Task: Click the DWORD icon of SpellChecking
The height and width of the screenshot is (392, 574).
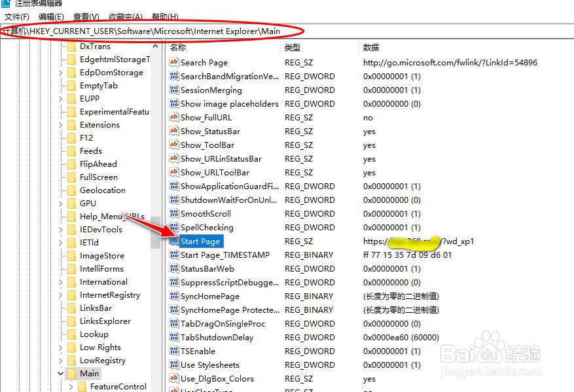Action: pyautogui.click(x=174, y=227)
